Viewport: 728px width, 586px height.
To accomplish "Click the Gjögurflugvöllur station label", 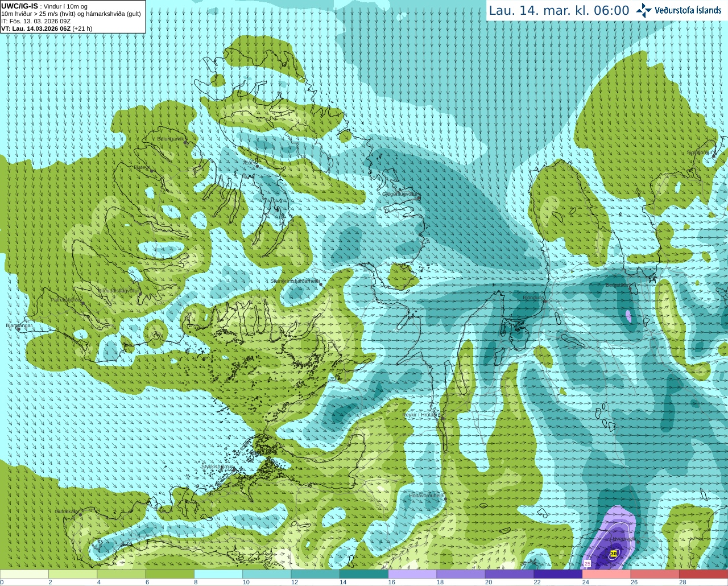I will tap(400, 194).
